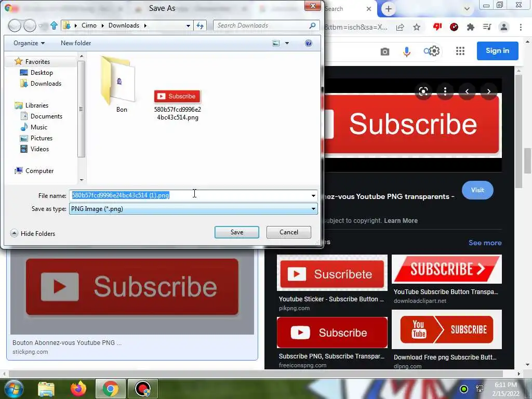
Task: Open the Chrome Extensions puzzle icon
Action: [470, 27]
